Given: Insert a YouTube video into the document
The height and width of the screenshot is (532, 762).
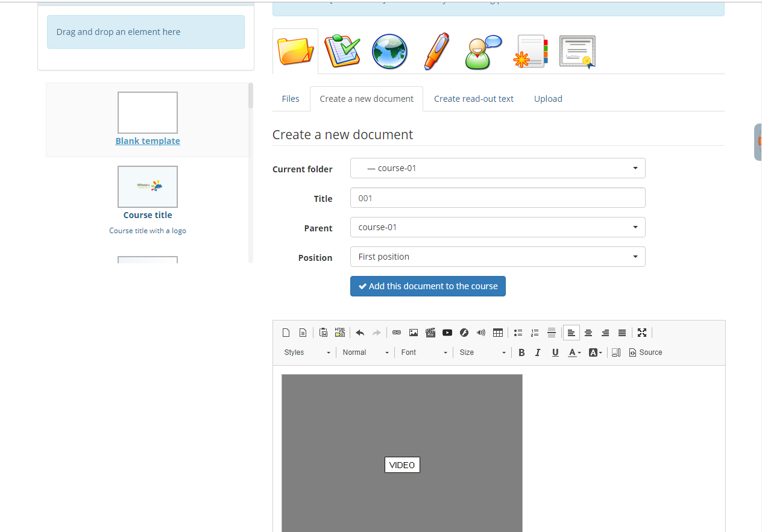Looking at the screenshot, I should click(x=447, y=332).
